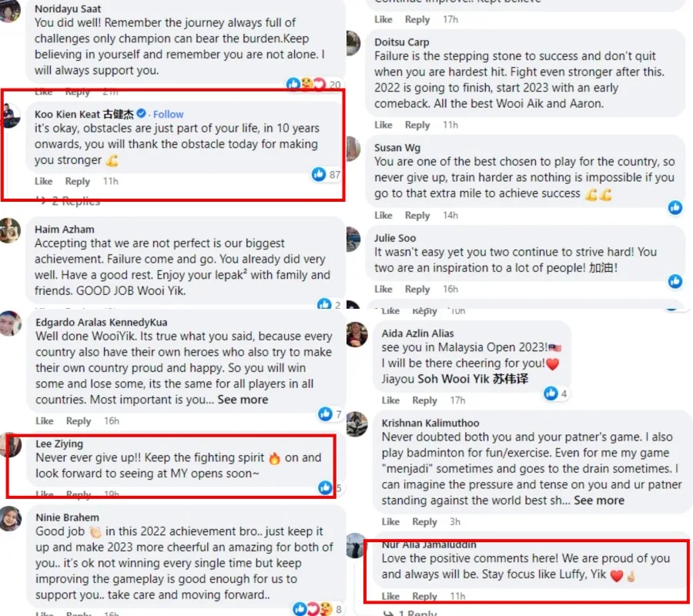Open the tagged Soh Wooi Yik profile link
Viewport: 693px width, 616px height.
point(473,379)
